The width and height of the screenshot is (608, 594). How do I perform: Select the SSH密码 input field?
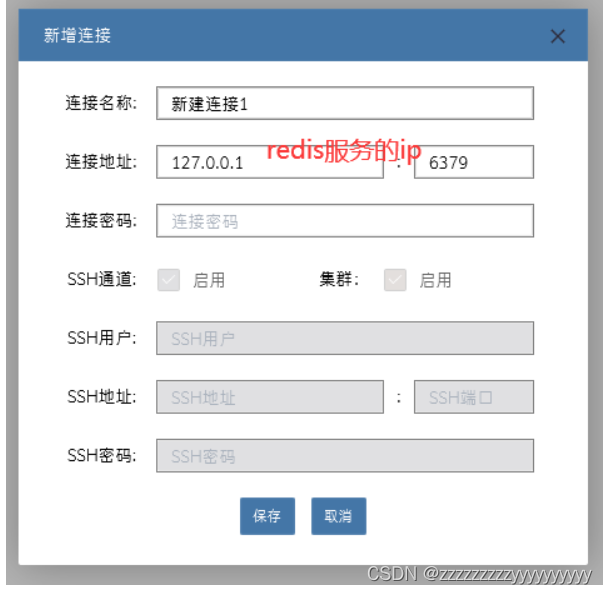point(345,456)
